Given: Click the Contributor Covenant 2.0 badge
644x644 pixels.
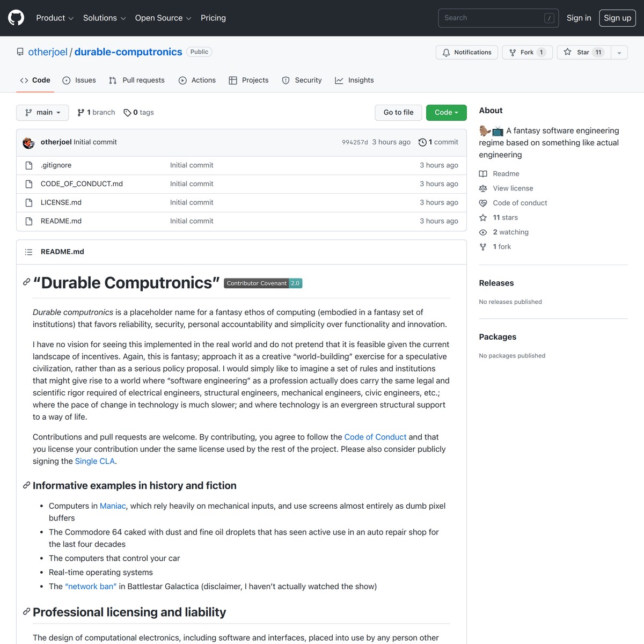Looking at the screenshot, I should click(x=263, y=283).
